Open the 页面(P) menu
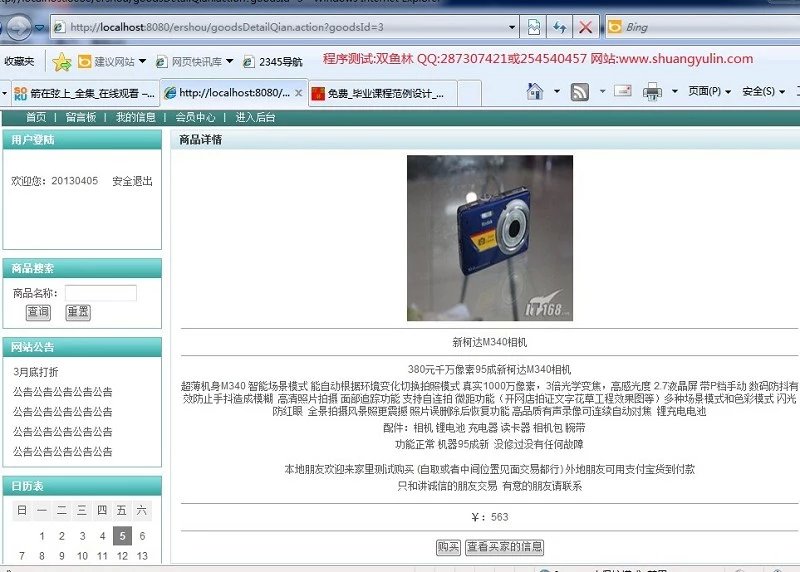 click(x=710, y=91)
